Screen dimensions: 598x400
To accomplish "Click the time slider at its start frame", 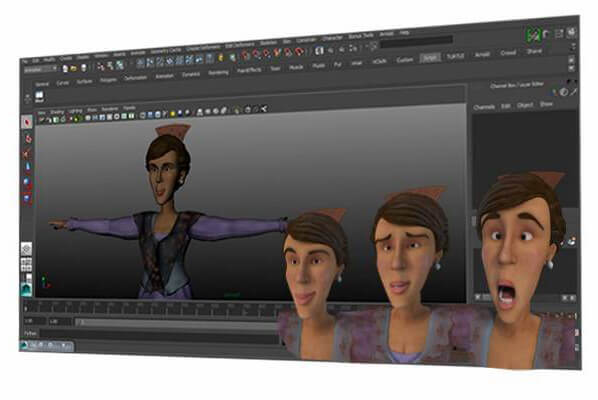I will (26, 308).
